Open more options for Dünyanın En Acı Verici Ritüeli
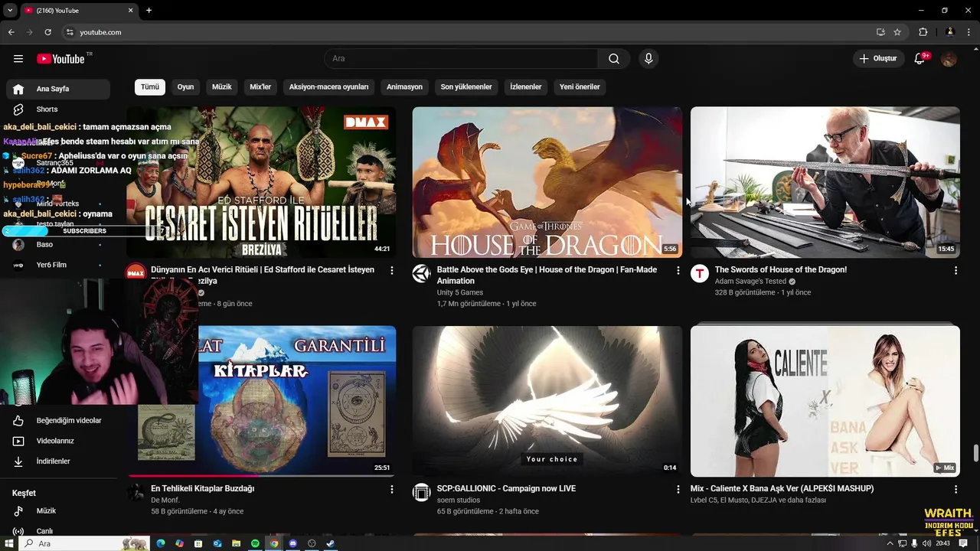The image size is (980, 551). 392,271
